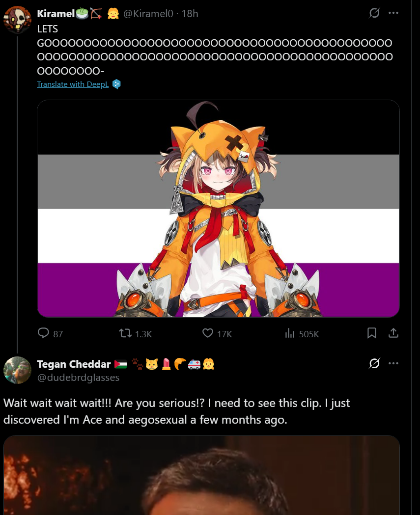420x515 pixels.
Task: Open @Kiramel0 profile handle
Action: point(148,13)
